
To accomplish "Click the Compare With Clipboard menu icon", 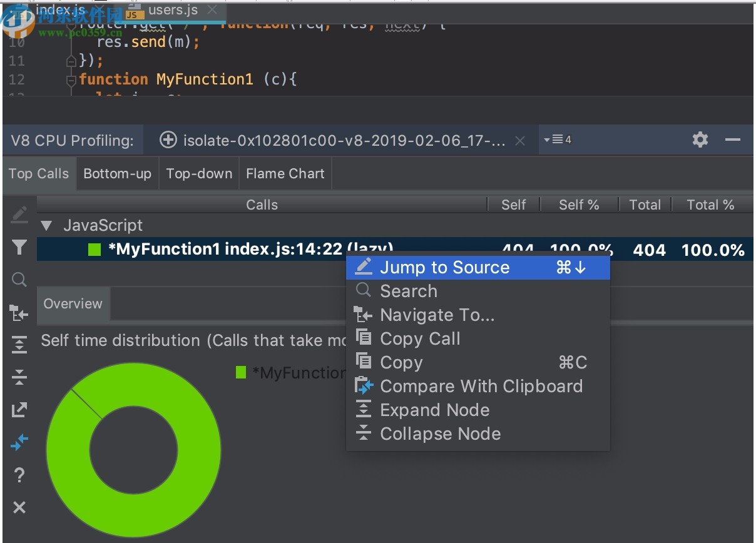I will click(363, 386).
